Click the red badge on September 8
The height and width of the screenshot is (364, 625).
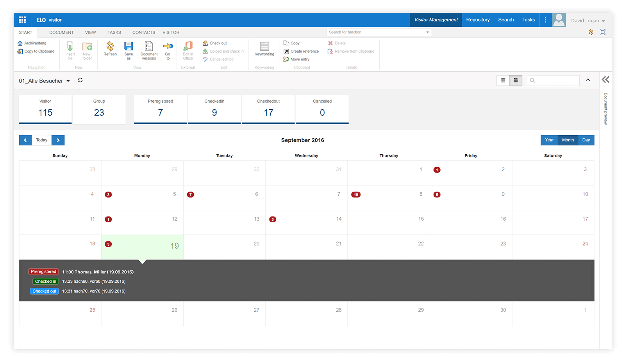[356, 194]
